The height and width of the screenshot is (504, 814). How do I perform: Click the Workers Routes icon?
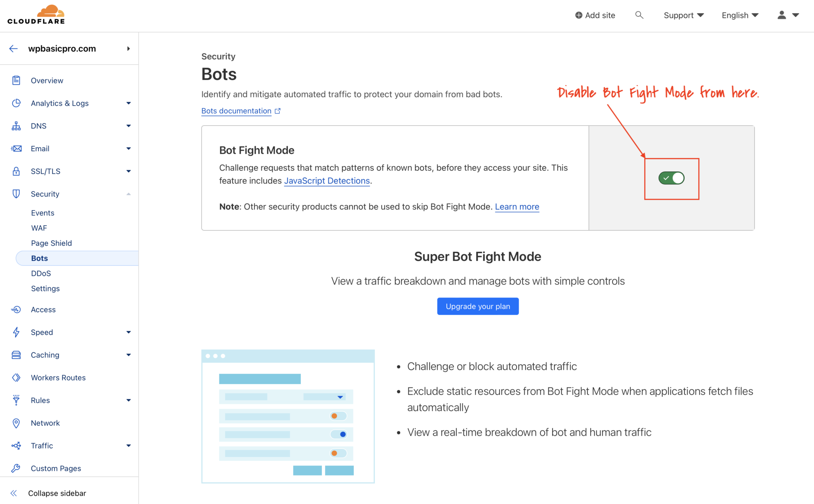[16, 377]
